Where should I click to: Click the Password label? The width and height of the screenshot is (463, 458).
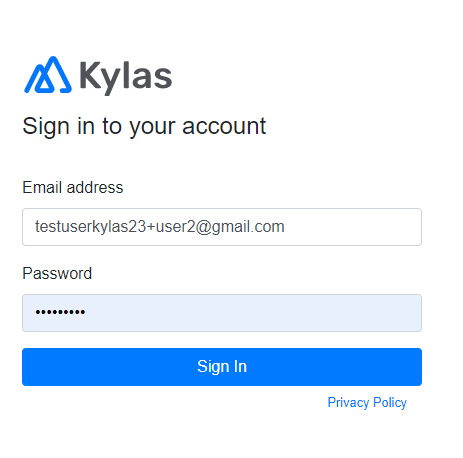coord(57,273)
